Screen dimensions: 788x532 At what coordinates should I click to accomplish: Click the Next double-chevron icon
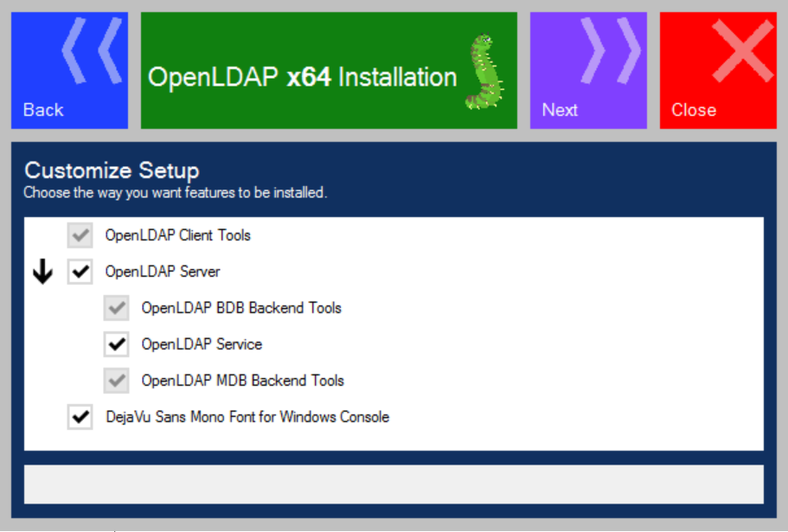click(x=611, y=50)
